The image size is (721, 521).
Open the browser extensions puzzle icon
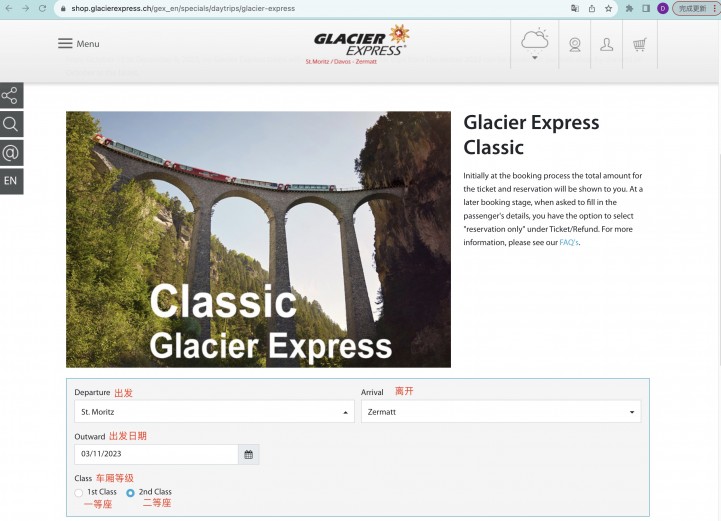tap(629, 8)
